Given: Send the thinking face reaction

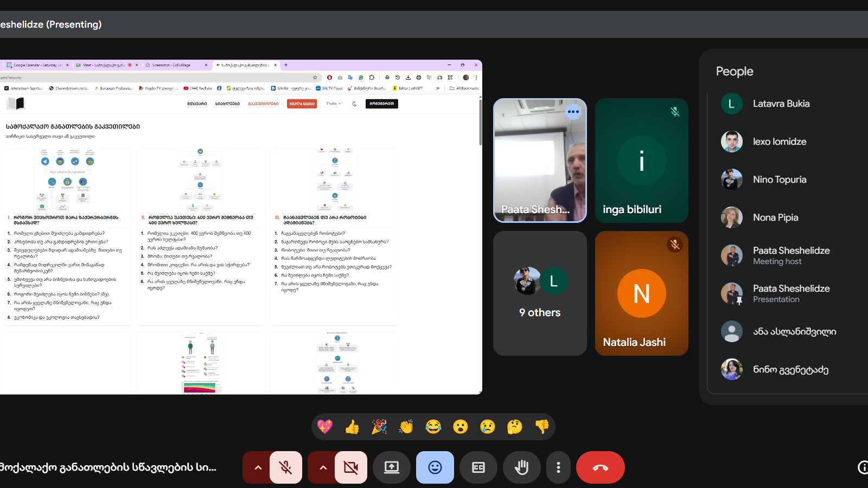Looking at the screenshot, I should click(514, 427).
